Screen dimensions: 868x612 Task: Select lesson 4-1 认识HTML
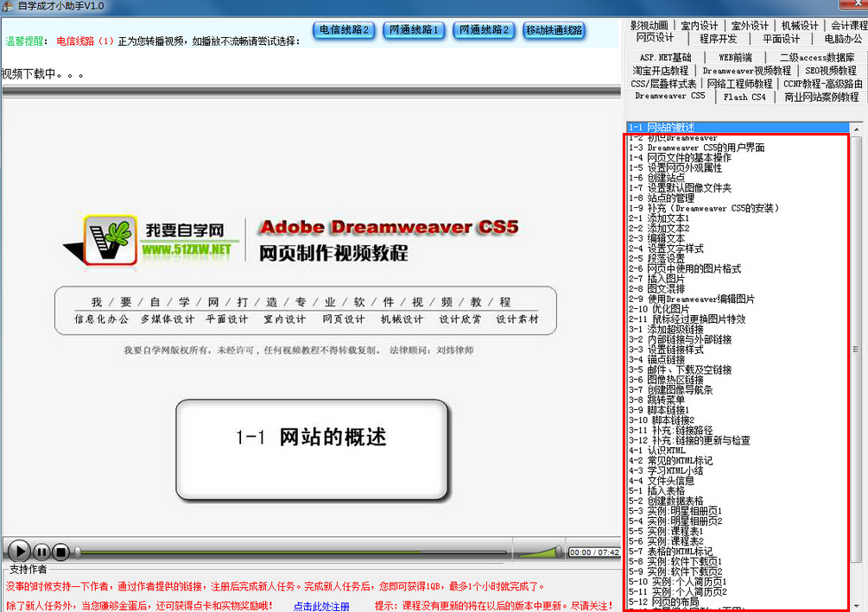[x=738, y=451]
